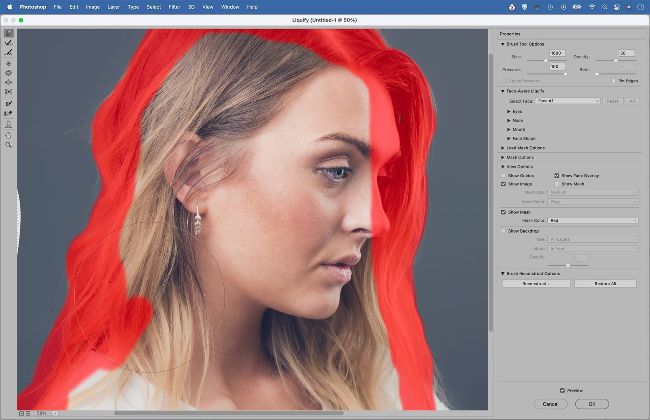This screenshot has width=650, height=420.
Task: Select the Zoom tool in Liquify
Action: click(9, 145)
